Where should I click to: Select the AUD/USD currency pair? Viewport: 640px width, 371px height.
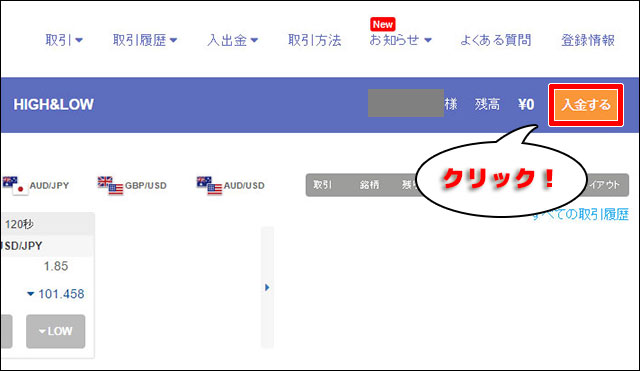point(231,186)
